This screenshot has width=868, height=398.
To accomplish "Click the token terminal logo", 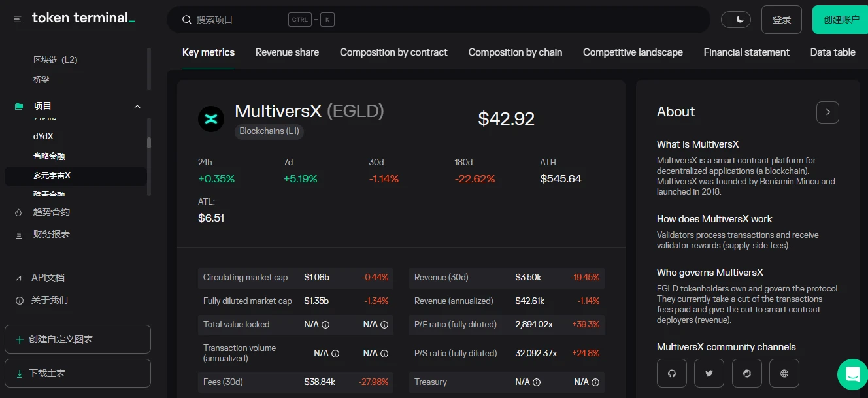I will 83,18.
